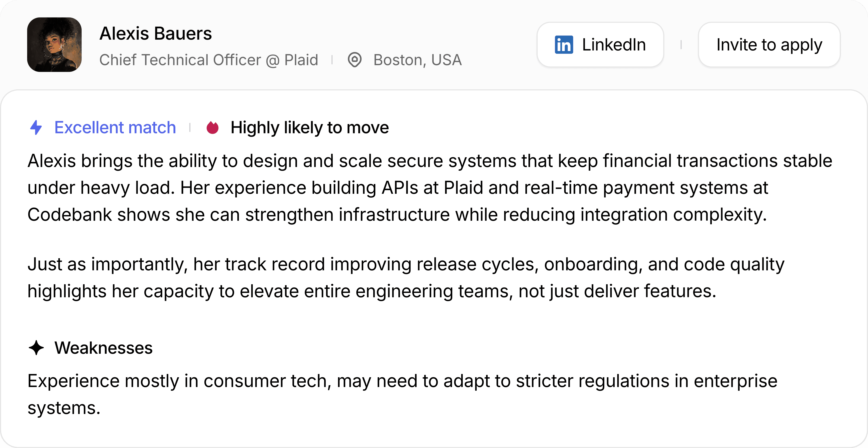Click the Excellent match label

coord(115,127)
